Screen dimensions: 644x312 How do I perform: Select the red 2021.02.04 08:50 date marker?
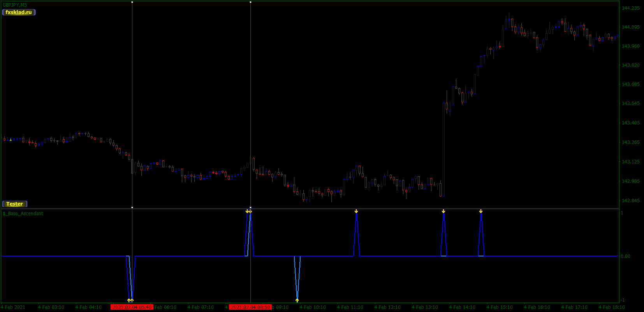(250, 307)
